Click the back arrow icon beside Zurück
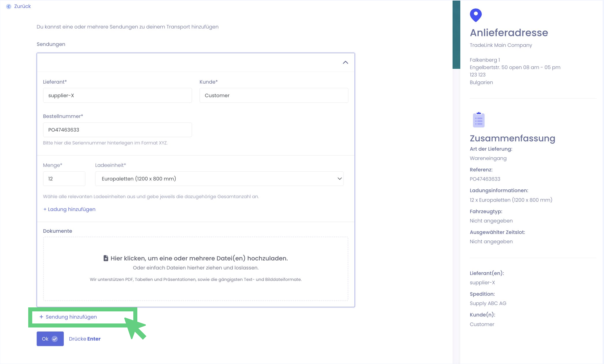The width and height of the screenshot is (604, 364). click(9, 6)
